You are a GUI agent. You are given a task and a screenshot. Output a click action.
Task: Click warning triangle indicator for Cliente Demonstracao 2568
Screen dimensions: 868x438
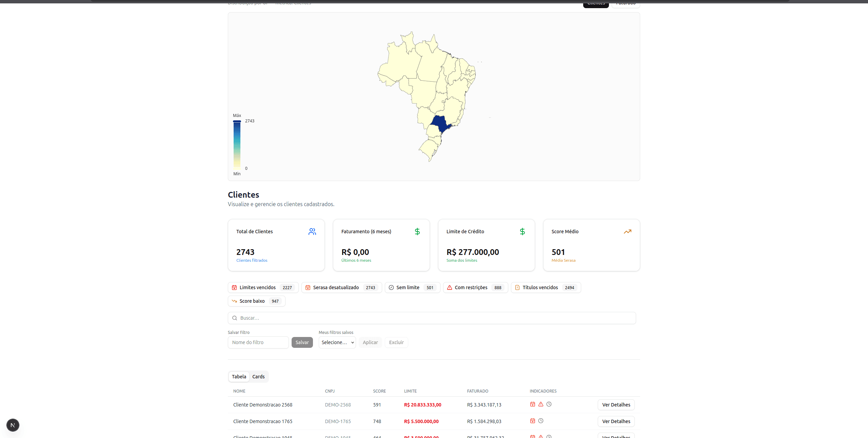pos(541,404)
